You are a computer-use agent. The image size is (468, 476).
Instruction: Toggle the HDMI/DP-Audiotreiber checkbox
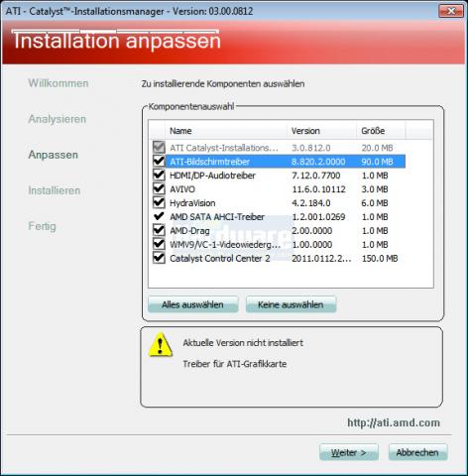[159, 176]
